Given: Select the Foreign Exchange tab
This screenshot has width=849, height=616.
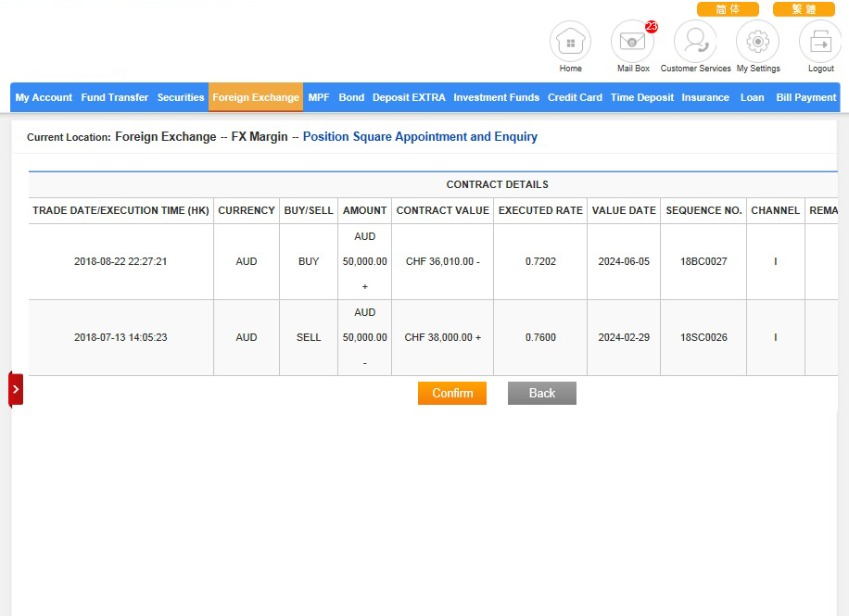Looking at the screenshot, I should [256, 97].
